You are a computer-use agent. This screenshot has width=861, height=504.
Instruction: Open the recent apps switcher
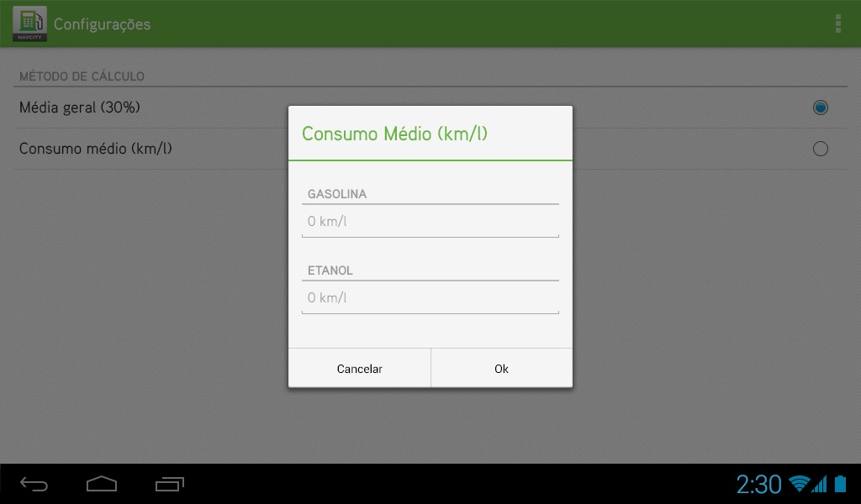click(x=170, y=484)
